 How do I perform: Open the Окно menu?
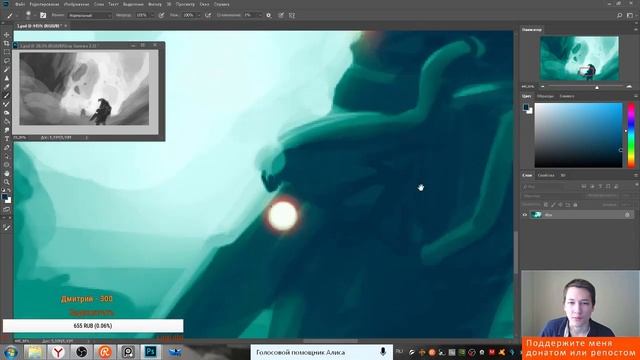204,4
